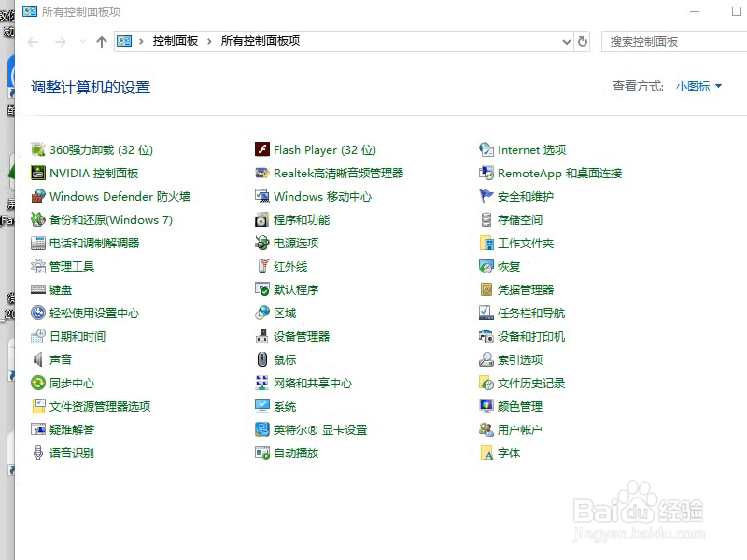Open the 网络和共享中心 icon
Viewport: 747px width, 560px height.
262,383
